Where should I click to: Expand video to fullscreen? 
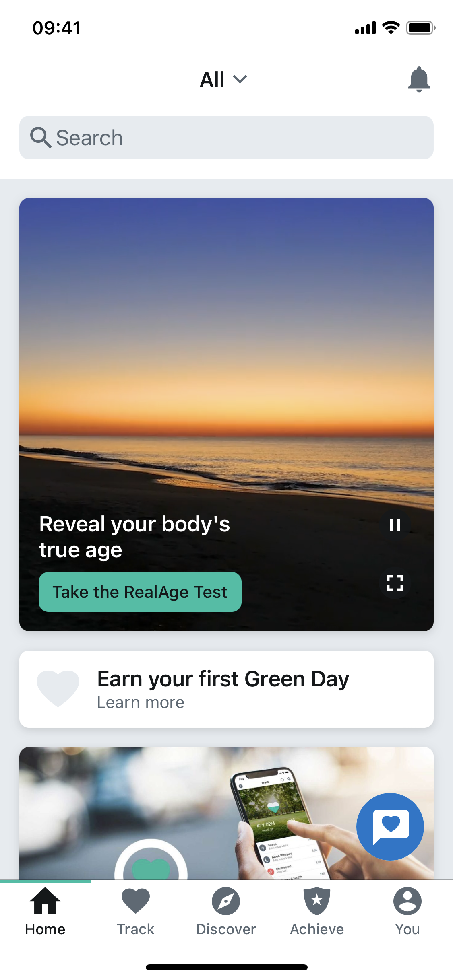click(395, 583)
